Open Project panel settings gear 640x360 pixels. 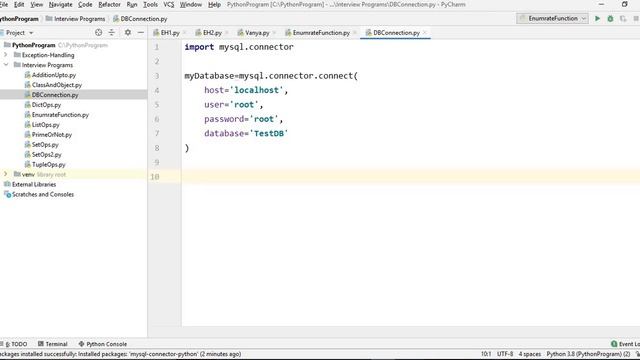coord(128,32)
